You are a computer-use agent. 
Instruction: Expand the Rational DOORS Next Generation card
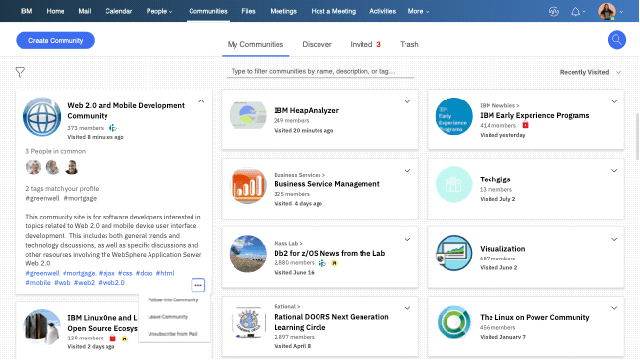(x=407, y=308)
